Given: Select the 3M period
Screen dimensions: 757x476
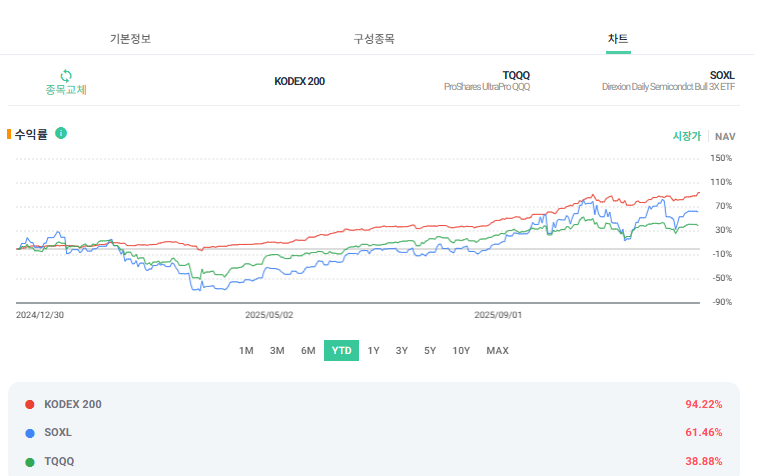Looking at the screenshot, I should coord(277,350).
